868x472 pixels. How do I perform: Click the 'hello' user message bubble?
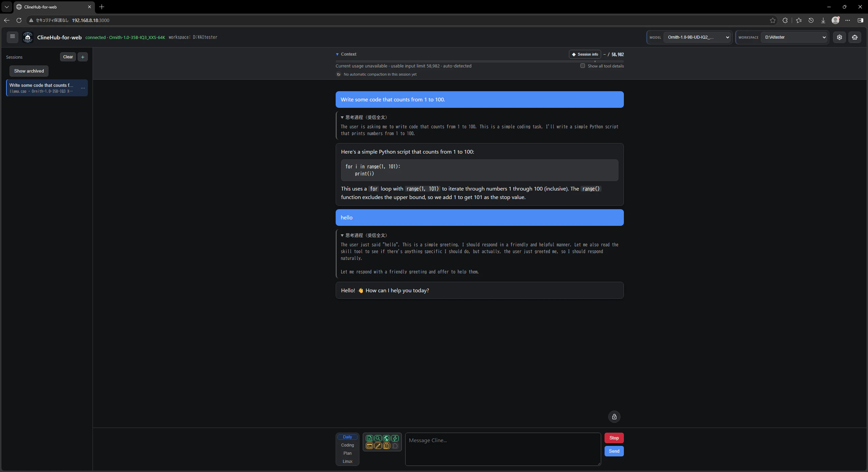click(x=479, y=218)
